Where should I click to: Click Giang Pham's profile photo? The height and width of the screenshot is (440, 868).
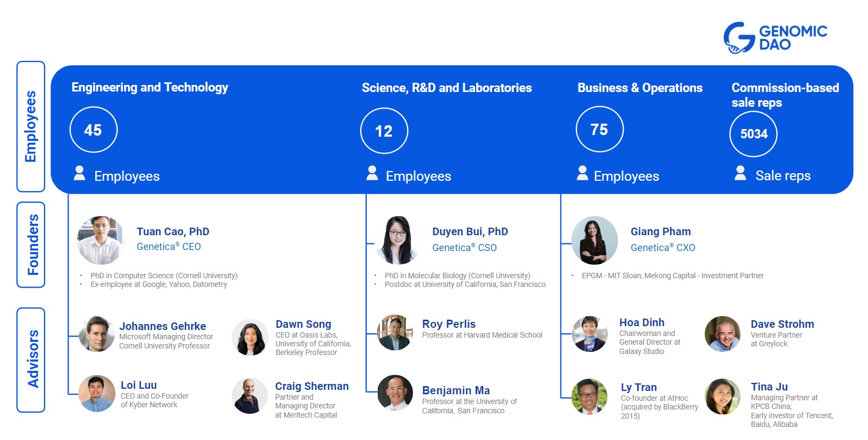[x=595, y=240]
